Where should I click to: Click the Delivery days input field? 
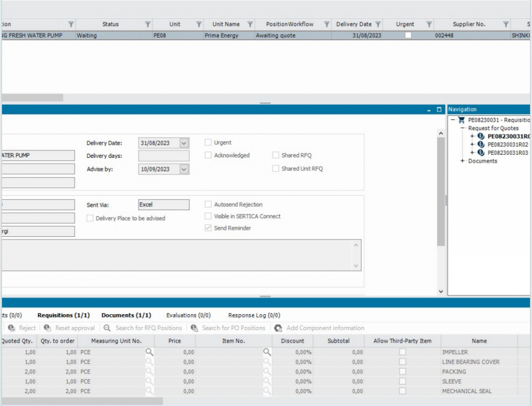pyautogui.click(x=164, y=156)
